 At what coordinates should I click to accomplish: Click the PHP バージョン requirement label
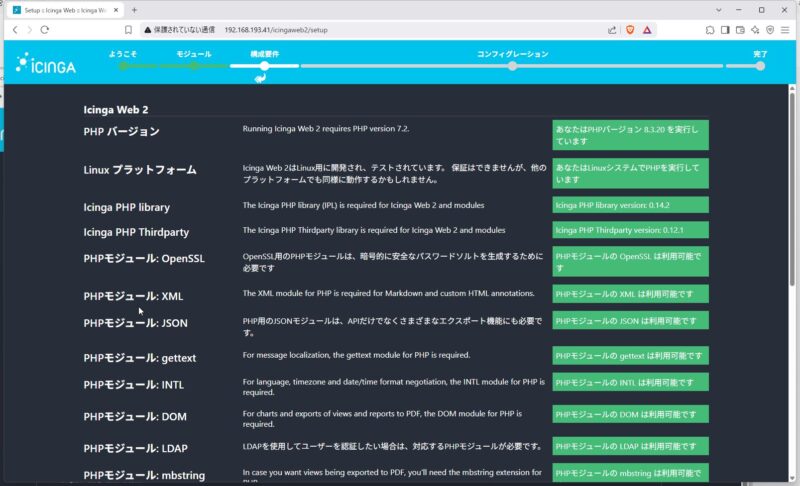pos(121,132)
